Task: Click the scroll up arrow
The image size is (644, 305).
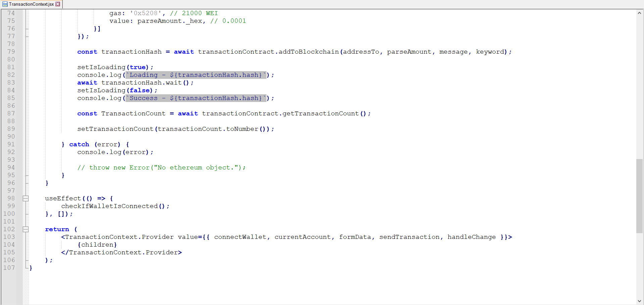Action: [x=640, y=13]
